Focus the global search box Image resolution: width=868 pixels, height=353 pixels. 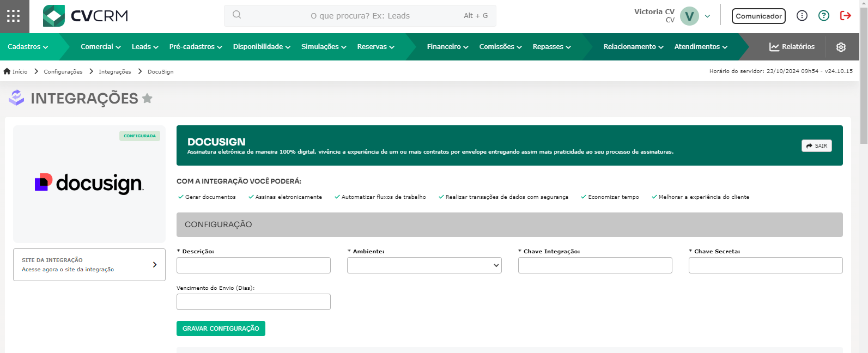coord(360,16)
